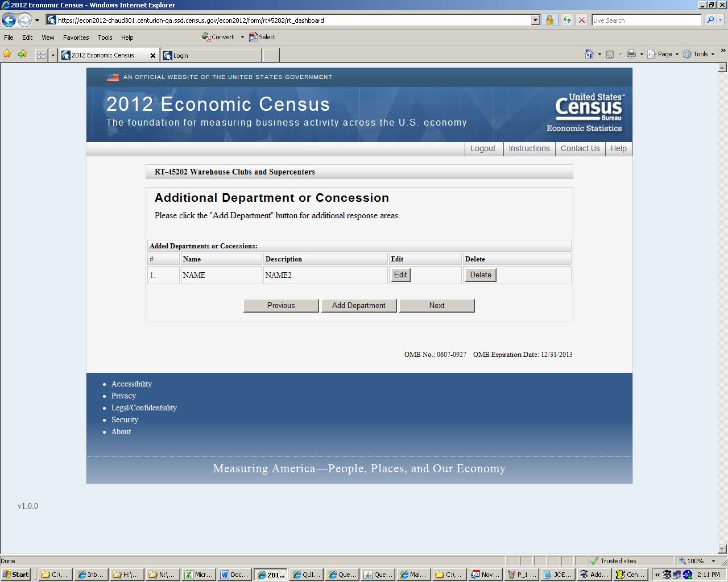The width and height of the screenshot is (728, 582).
Task: Open the Security footer link
Action: pos(125,420)
